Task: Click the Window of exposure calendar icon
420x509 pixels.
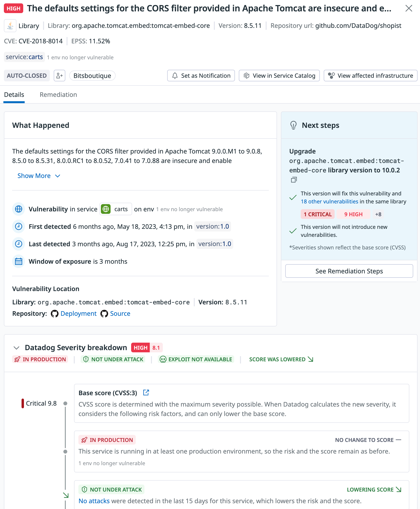Action: (x=19, y=261)
